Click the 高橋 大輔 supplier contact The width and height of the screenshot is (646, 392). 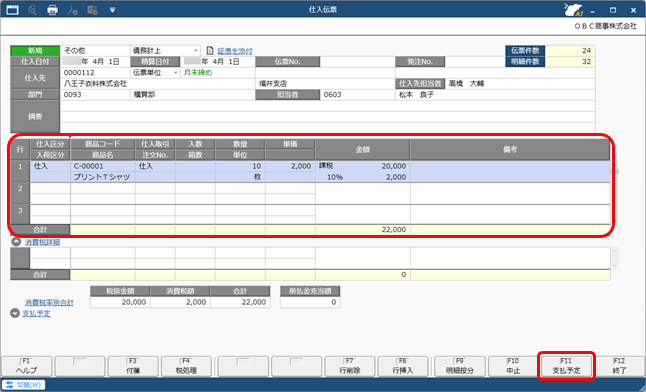click(466, 84)
